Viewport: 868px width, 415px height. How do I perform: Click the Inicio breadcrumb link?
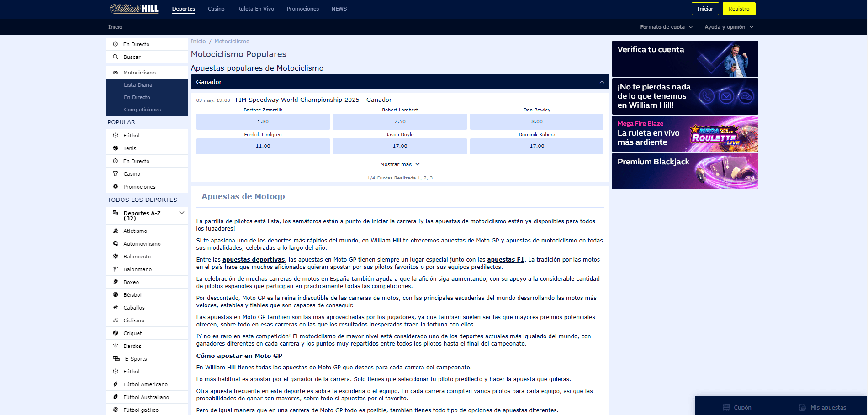(x=198, y=42)
